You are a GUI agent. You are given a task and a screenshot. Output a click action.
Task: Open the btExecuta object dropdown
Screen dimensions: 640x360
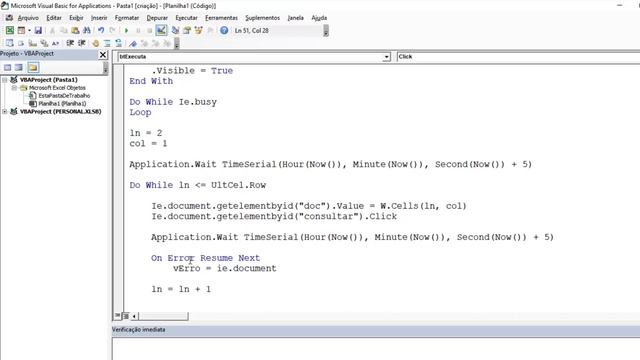click(x=386, y=57)
